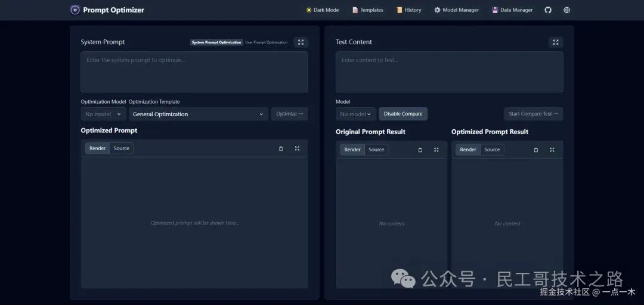Viewport: 644px width, 305px height.
Task: Expand Optimized Prompt panel fullscreen
Action: click(x=298, y=148)
